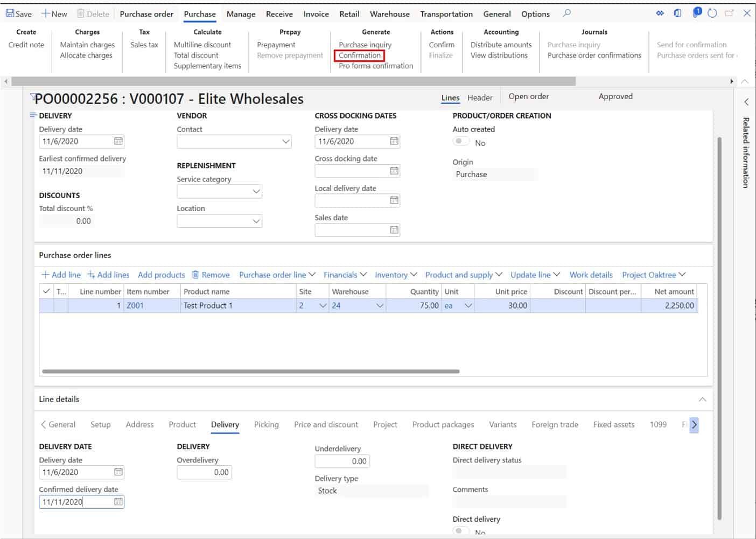Toggle the Auto created switch to Yes
Image resolution: width=756 pixels, height=539 pixels.
click(x=461, y=140)
